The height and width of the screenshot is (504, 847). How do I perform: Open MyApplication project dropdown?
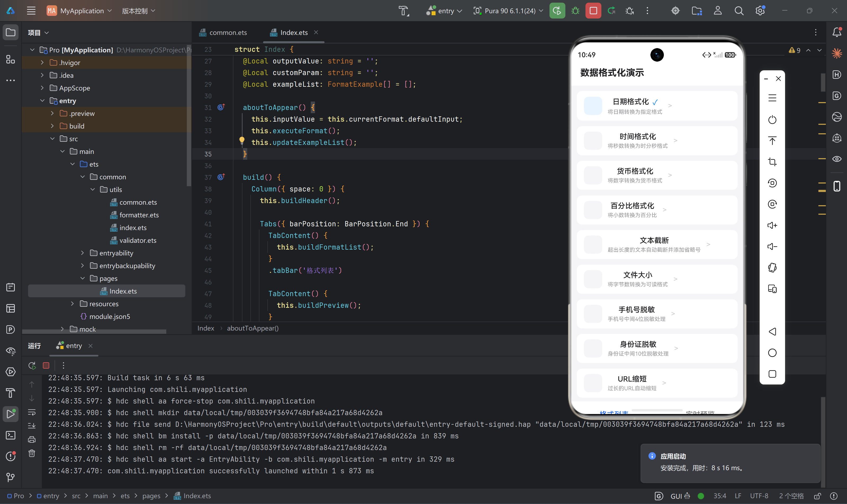pos(79,11)
